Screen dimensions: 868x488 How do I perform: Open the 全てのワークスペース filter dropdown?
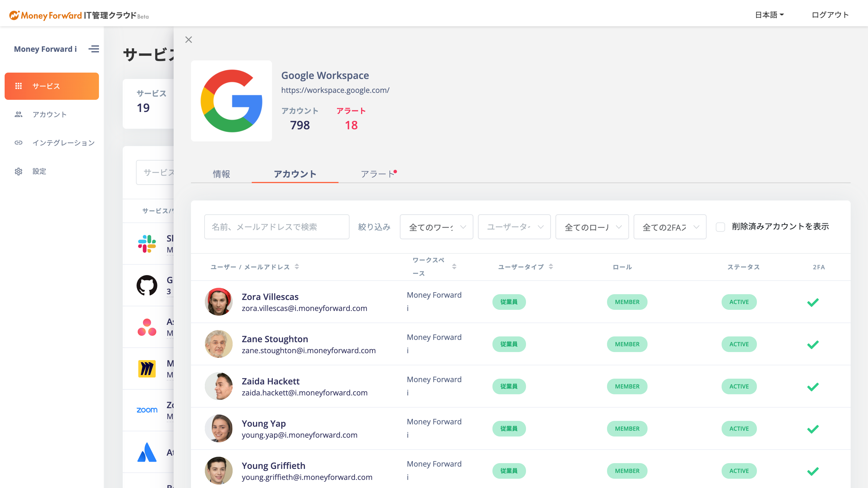pos(436,227)
